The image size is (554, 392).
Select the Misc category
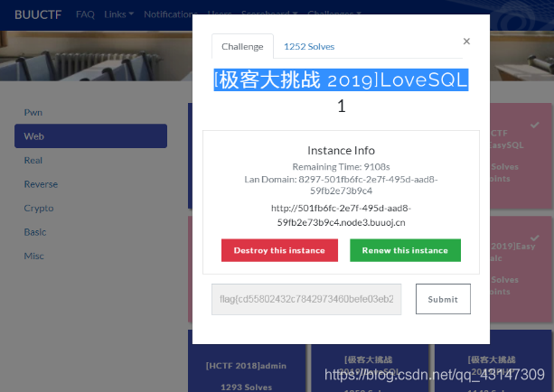(x=34, y=256)
